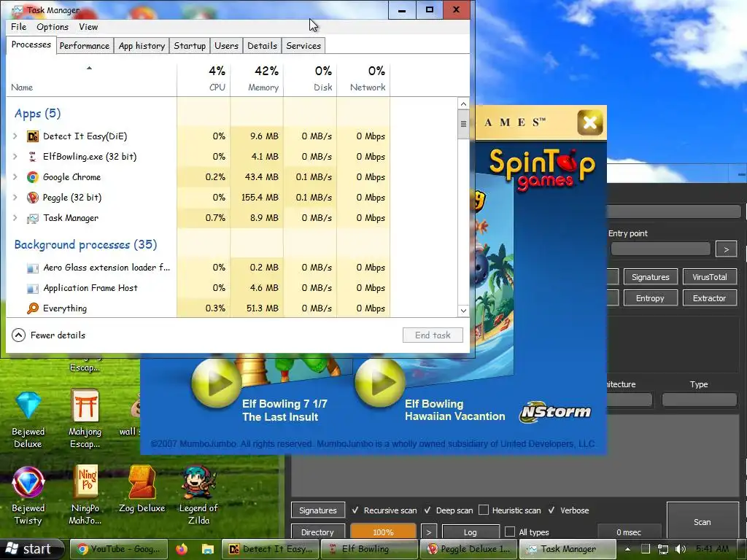Open Bejeweled Deluxe desktop shortcut
The image size is (747, 560).
point(28,419)
